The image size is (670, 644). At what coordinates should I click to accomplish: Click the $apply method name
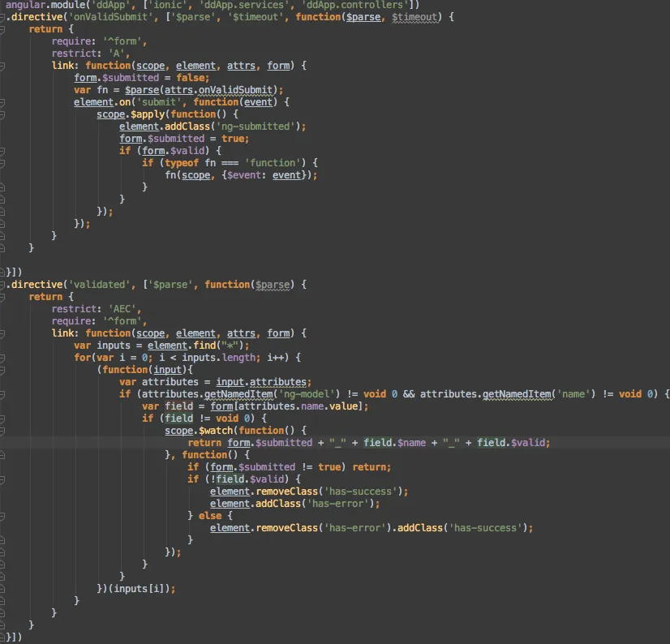[148, 114]
